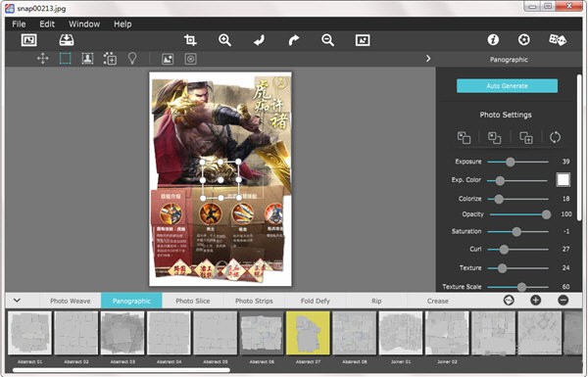Select the crop tool icon

point(190,40)
